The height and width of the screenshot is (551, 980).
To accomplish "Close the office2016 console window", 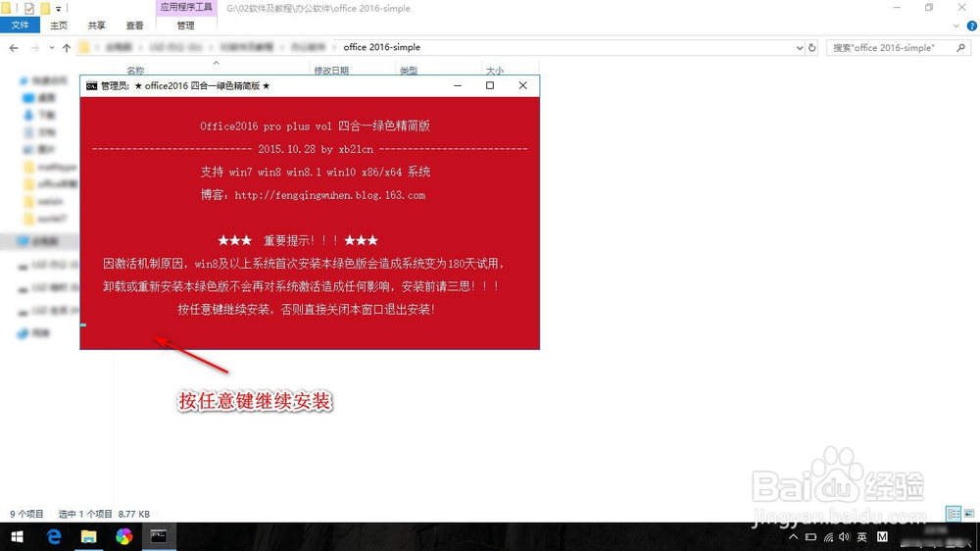I will [523, 85].
